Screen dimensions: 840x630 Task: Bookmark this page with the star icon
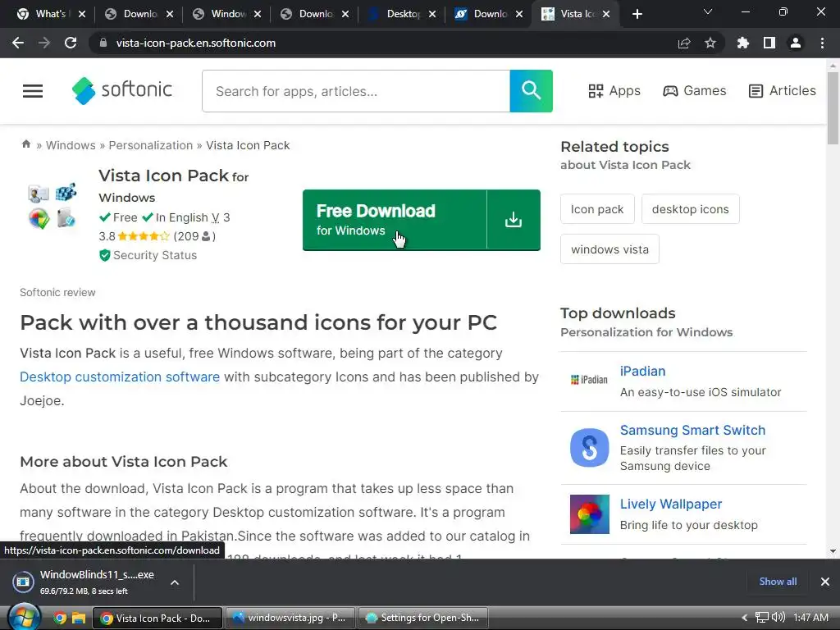coord(710,43)
